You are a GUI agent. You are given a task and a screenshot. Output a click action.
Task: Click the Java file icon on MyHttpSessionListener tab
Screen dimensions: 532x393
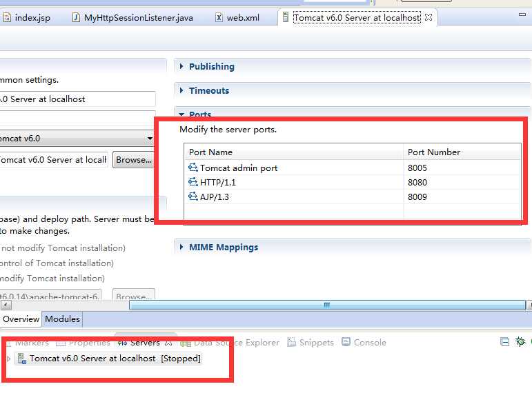click(77, 17)
